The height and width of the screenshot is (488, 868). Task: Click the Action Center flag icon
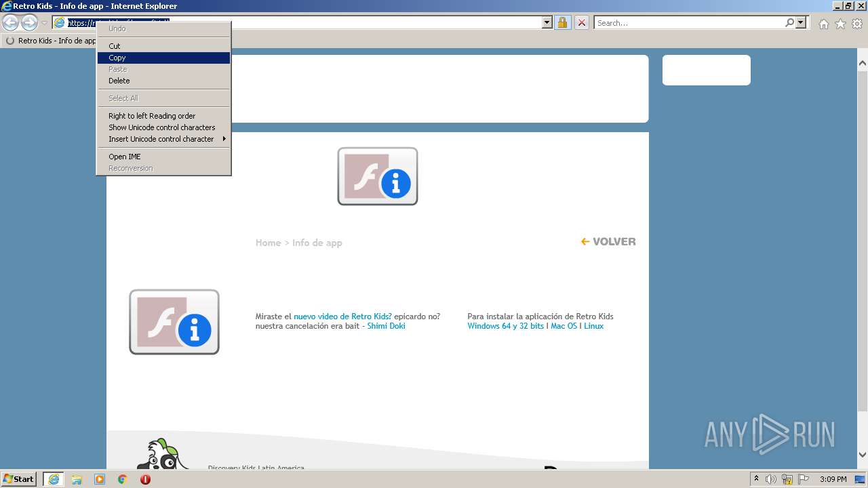[804, 479]
